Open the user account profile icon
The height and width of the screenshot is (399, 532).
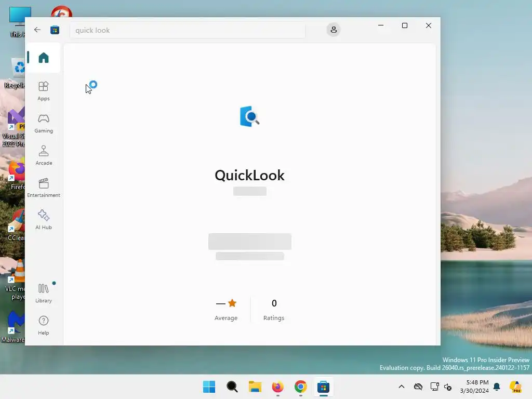tap(334, 30)
